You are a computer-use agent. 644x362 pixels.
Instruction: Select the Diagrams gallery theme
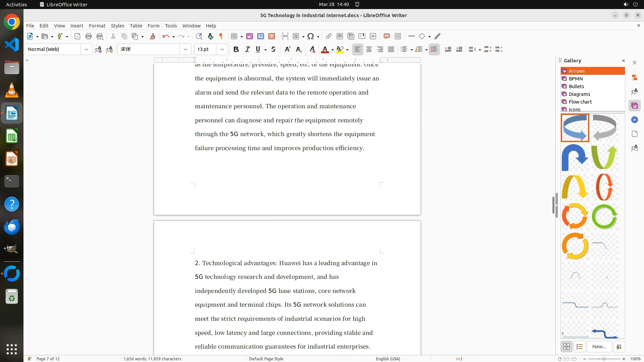point(579,94)
